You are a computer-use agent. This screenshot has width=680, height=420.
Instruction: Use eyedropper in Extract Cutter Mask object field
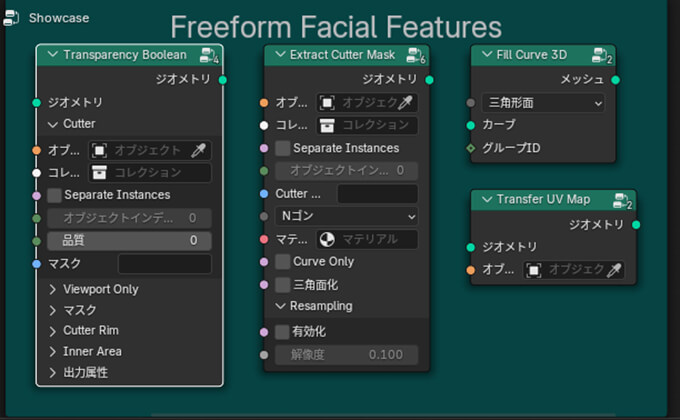pos(405,102)
